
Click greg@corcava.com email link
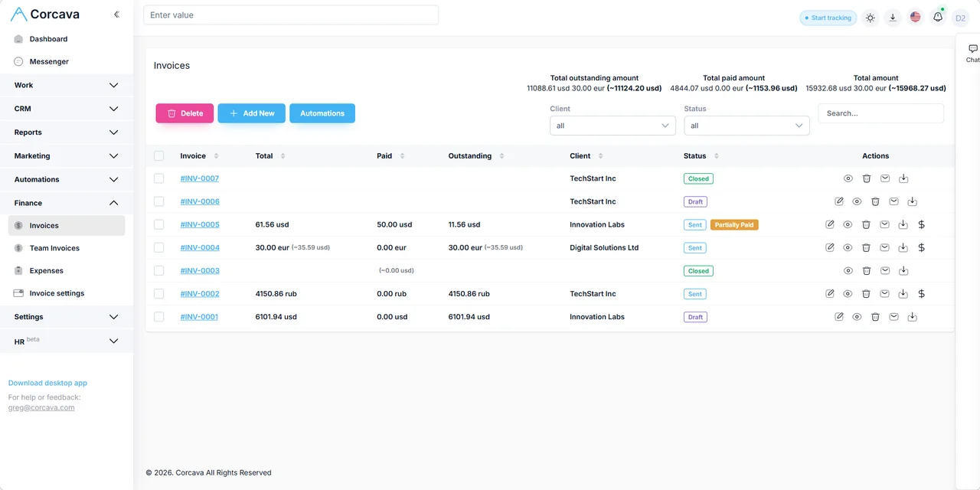[41, 407]
